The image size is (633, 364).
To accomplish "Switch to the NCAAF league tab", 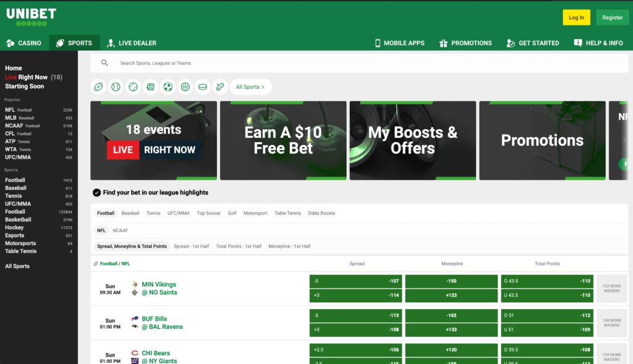I will [x=121, y=231].
